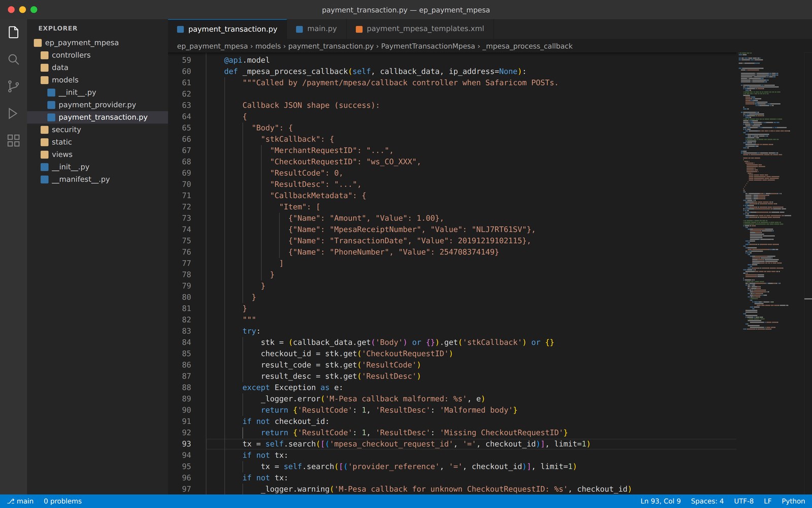The width and height of the screenshot is (812, 508).
Task: Click the views folder icon
Action: click(x=45, y=154)
